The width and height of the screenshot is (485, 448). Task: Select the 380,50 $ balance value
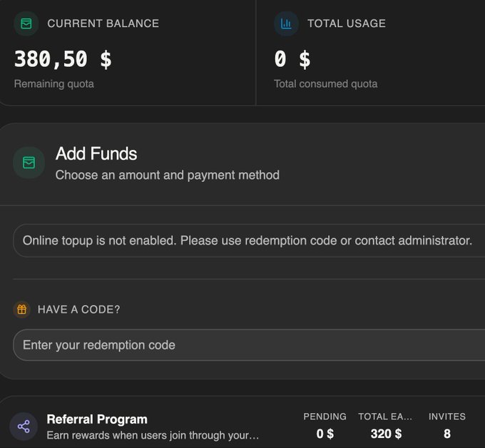pos(63,59)
